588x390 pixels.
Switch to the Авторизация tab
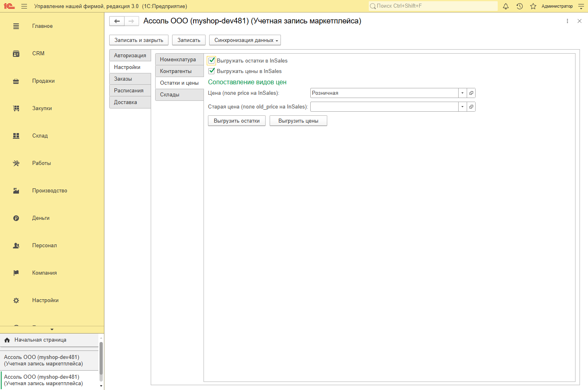(x=130, y=56)
